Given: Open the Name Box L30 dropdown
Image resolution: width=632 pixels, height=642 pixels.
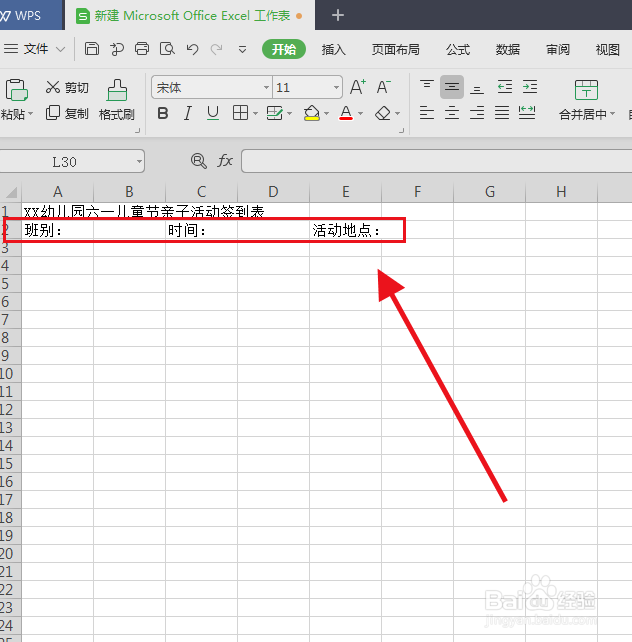Looking at the screenshot, I should [x=139, y=161].
